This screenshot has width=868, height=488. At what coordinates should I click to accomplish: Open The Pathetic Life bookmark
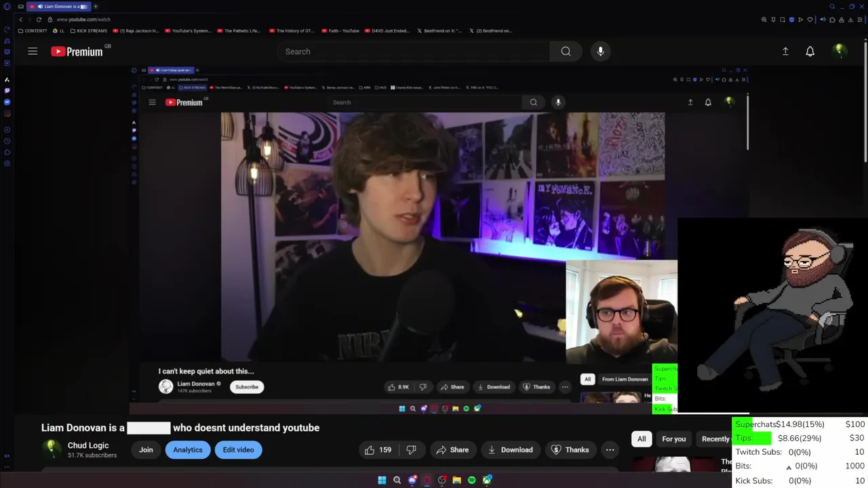[x=239, y=30]
